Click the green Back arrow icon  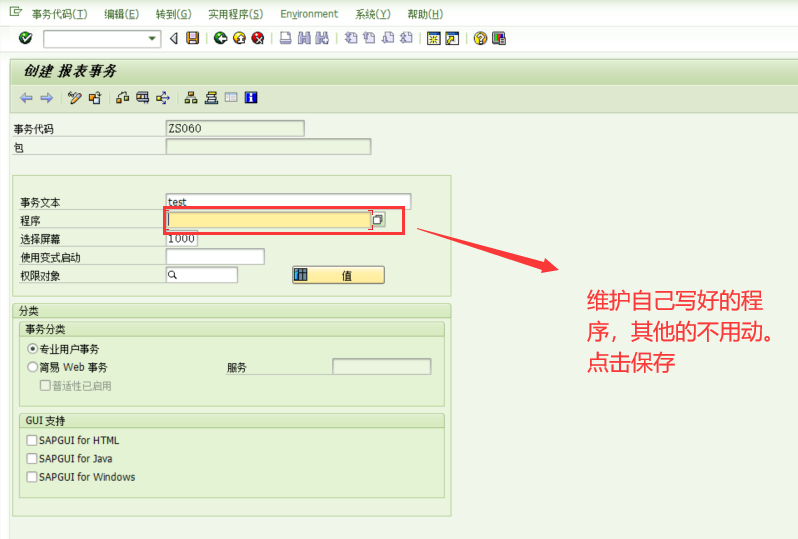click(220, 38)
